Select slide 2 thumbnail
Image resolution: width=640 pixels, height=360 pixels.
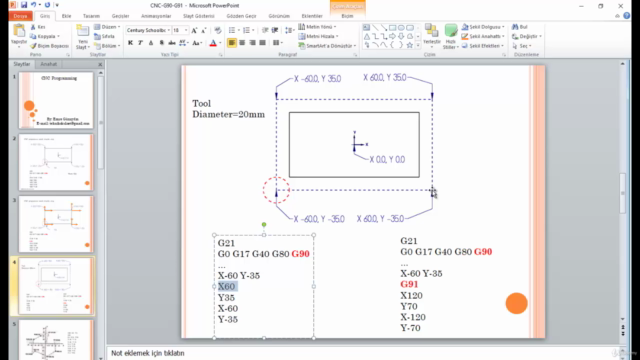56,162
